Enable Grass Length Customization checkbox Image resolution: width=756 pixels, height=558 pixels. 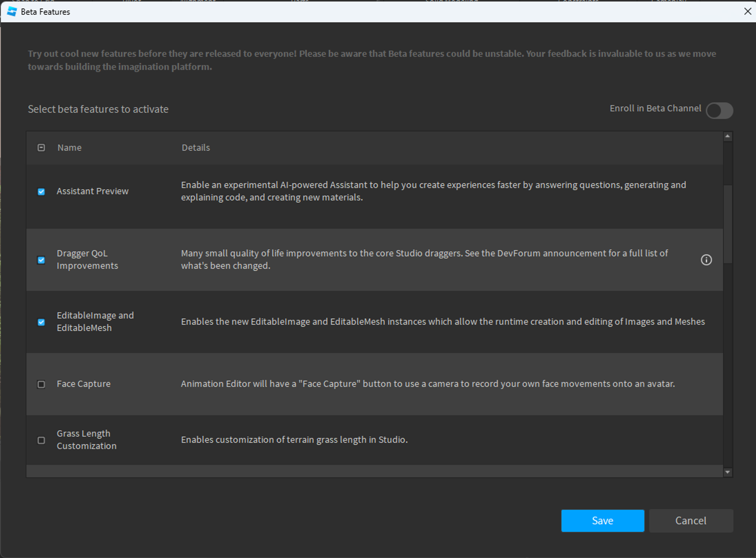click(x=41, y=440)
